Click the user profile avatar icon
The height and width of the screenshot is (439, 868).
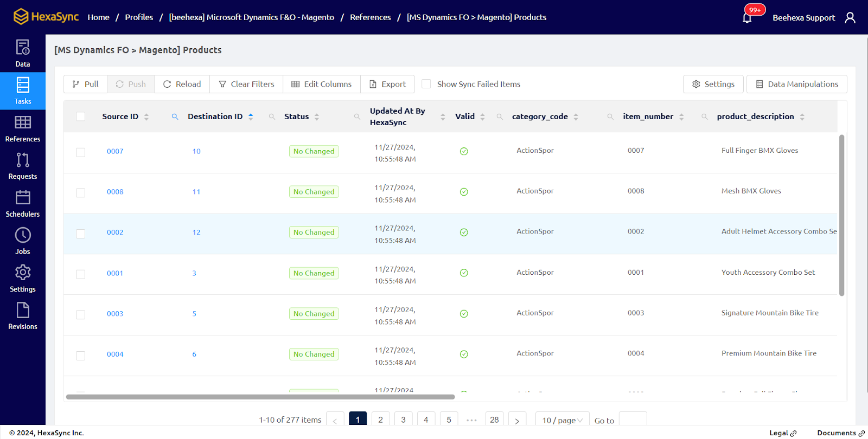click(850, 18)
